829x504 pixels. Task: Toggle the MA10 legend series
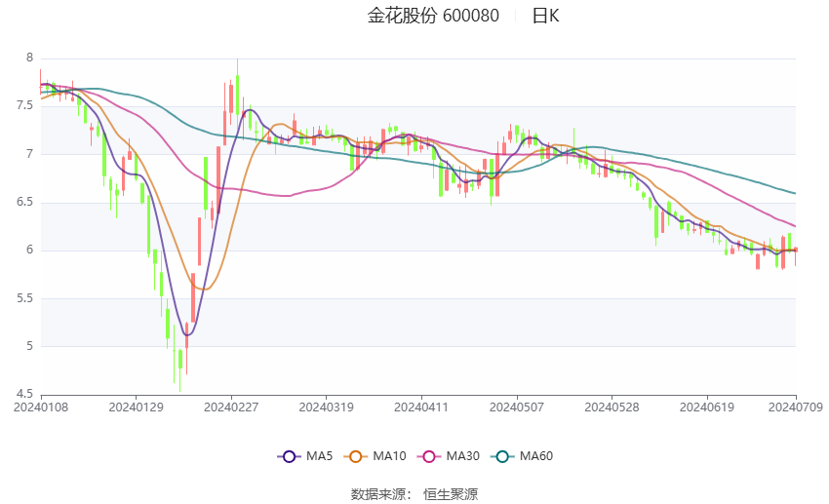pyautogui.click(x=375, y=456)
